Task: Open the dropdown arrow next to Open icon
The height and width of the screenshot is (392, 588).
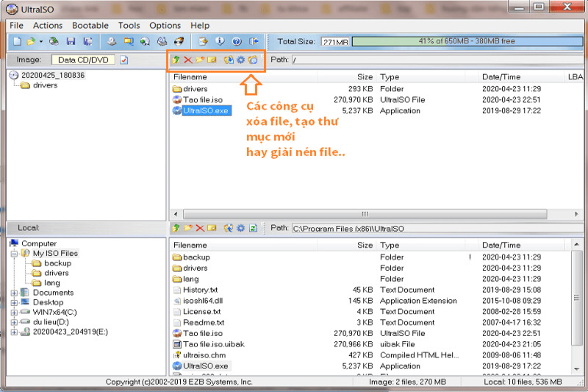Action: (x=41, y=42)
